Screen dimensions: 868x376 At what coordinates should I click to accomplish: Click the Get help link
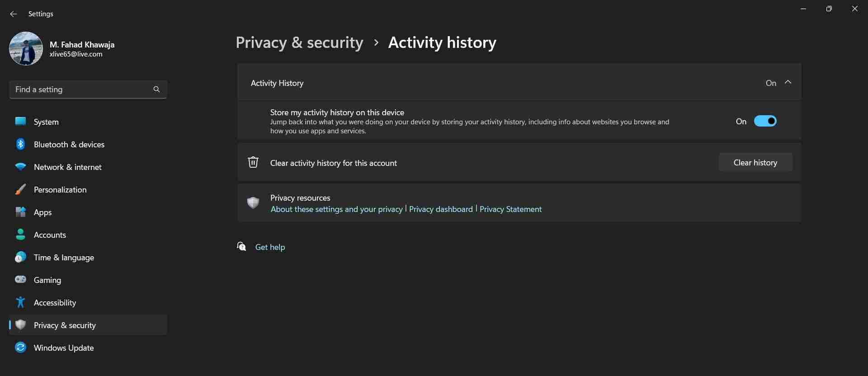point(270,247)
